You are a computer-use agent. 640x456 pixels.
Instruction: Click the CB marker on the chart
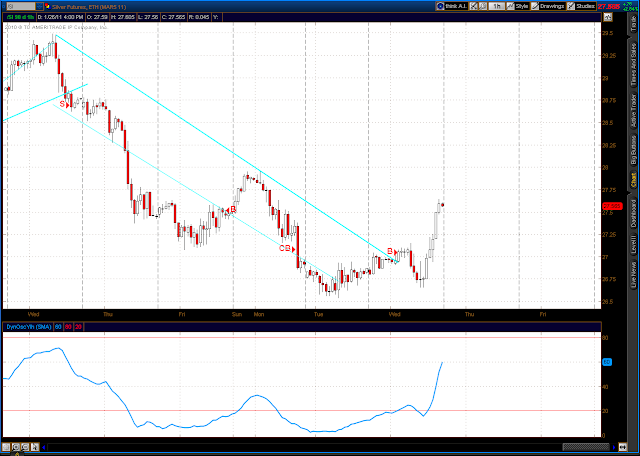tap(287, 248)
